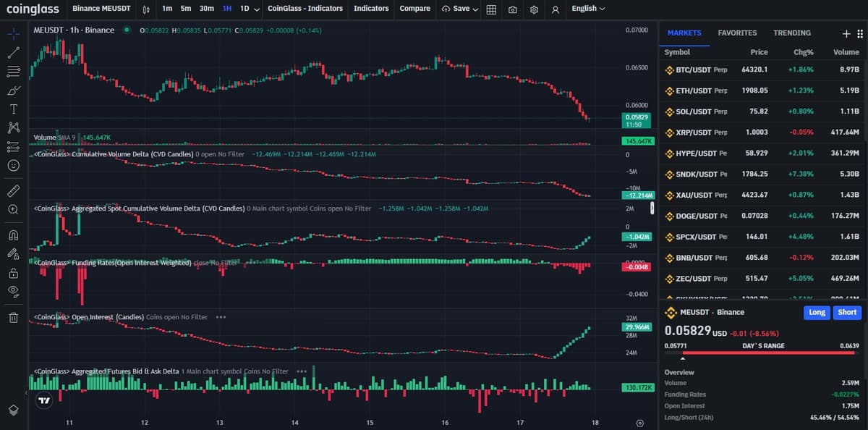Toggle the green market status dot

127,30
